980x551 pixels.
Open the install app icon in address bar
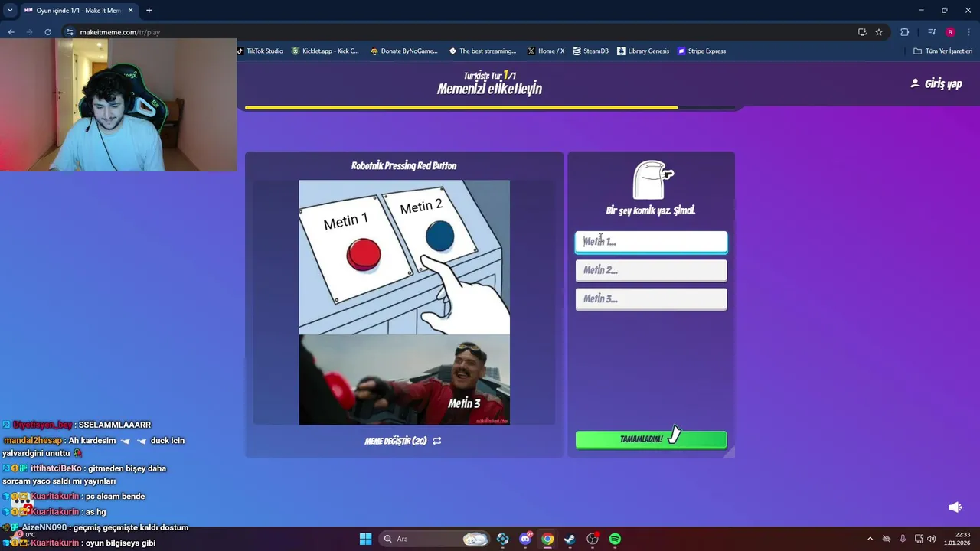pyautogui.click(x=862, y=32)
